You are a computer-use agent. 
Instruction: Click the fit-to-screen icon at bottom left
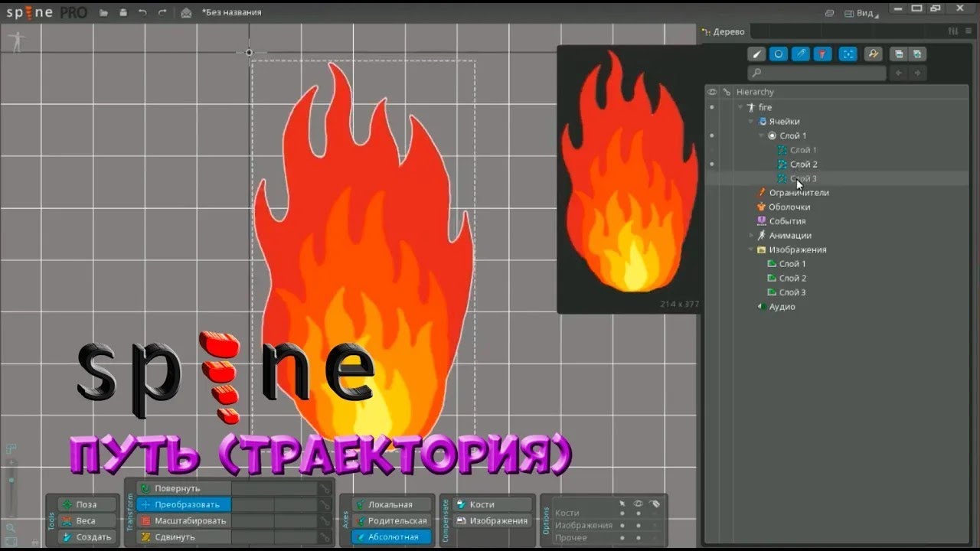click(x=11, y=541)
